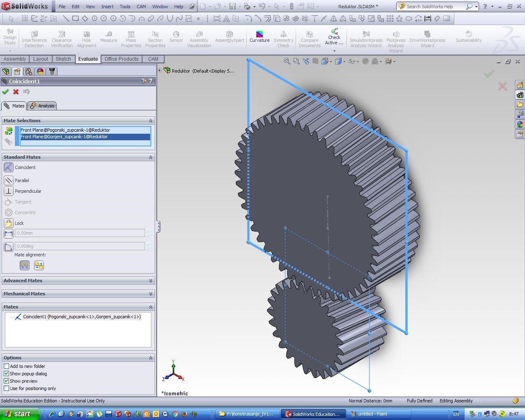Image resolution: width=525 pixels, height=420 pixels.
Task: Open Assembly Visualization
Action: pyautogui.click(x=199, y=39)
